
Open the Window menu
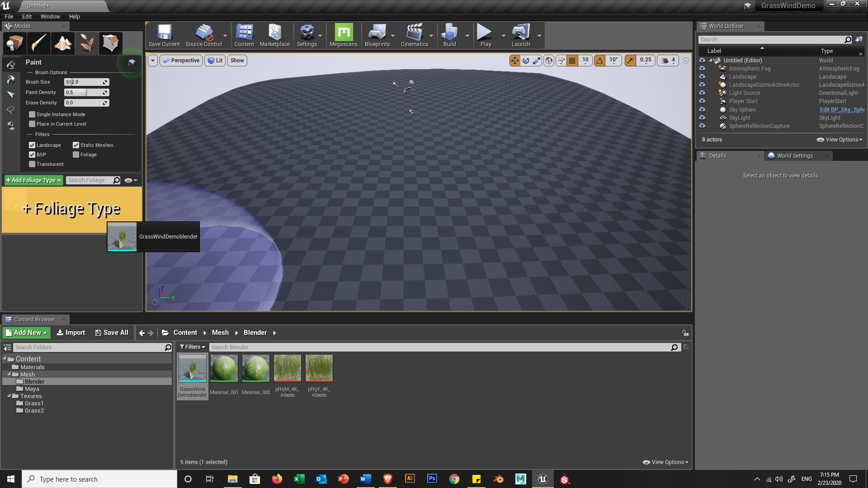coord(50,17)
